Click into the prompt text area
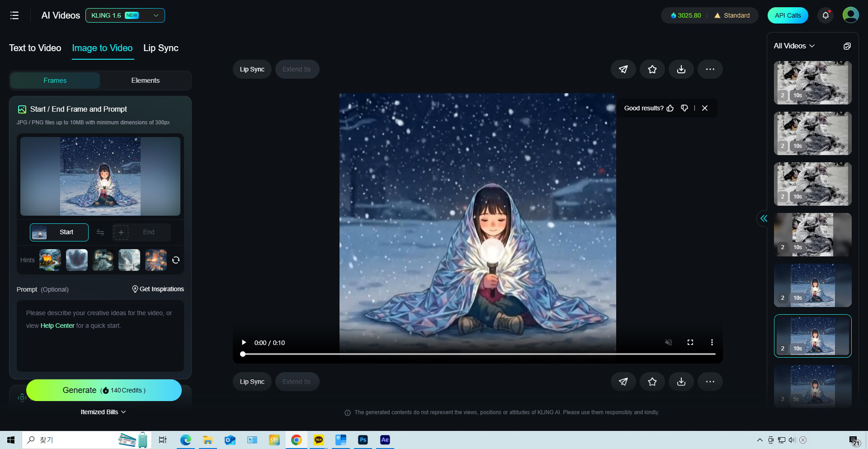The width and height of the screenshot is (868, 449). click(100, 336)
